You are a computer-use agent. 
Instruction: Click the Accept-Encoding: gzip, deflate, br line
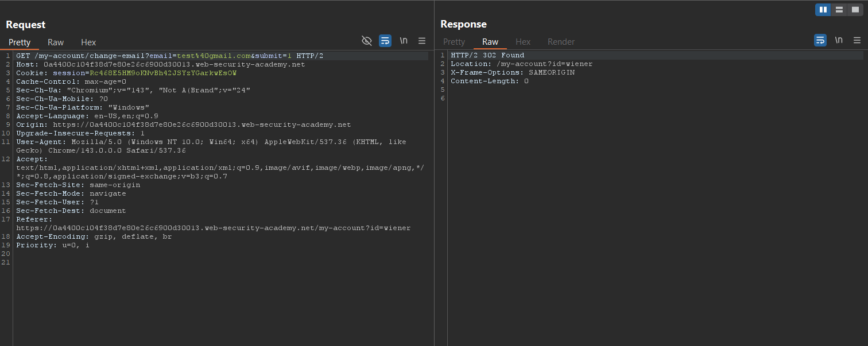coord(94,236)
